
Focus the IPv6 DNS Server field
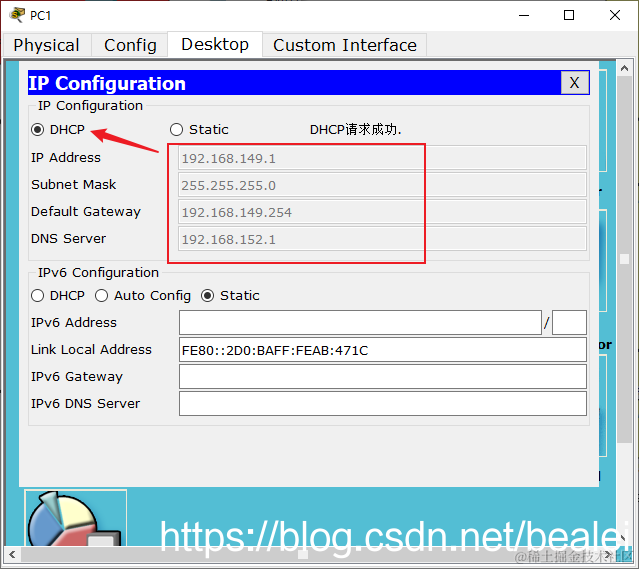point(383,404)
